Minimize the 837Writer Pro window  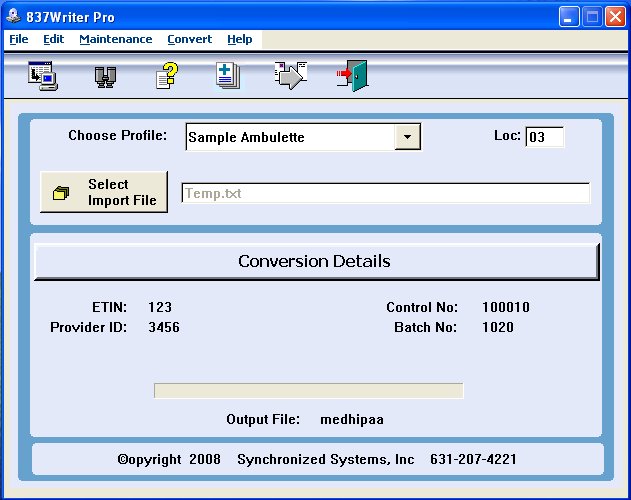tap(569, 17)
